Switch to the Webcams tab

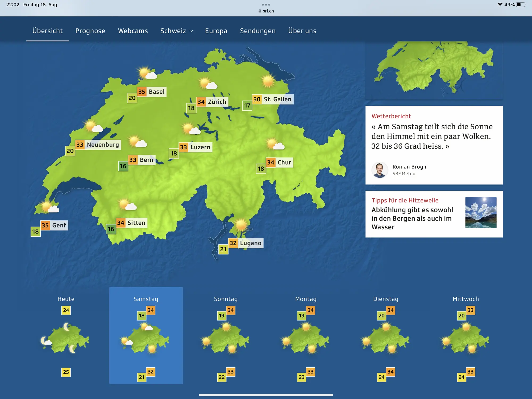point(133,31)
